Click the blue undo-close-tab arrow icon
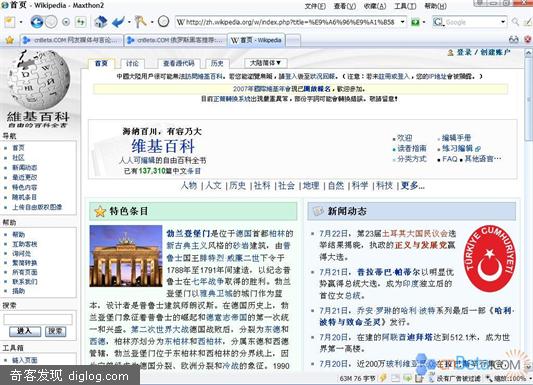The height and width of the screenshot is (385, 533). coord(118,22)
